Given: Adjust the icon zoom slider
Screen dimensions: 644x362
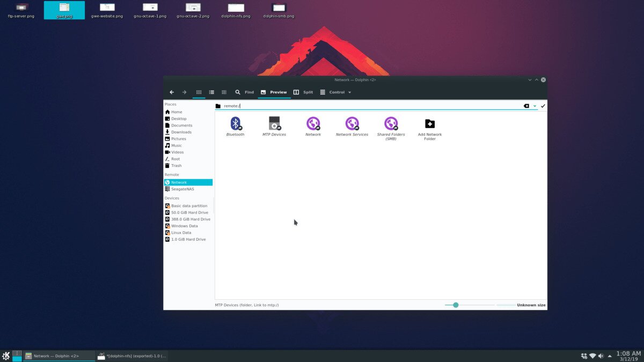Looking at the screenshot, I should point(456,305).
